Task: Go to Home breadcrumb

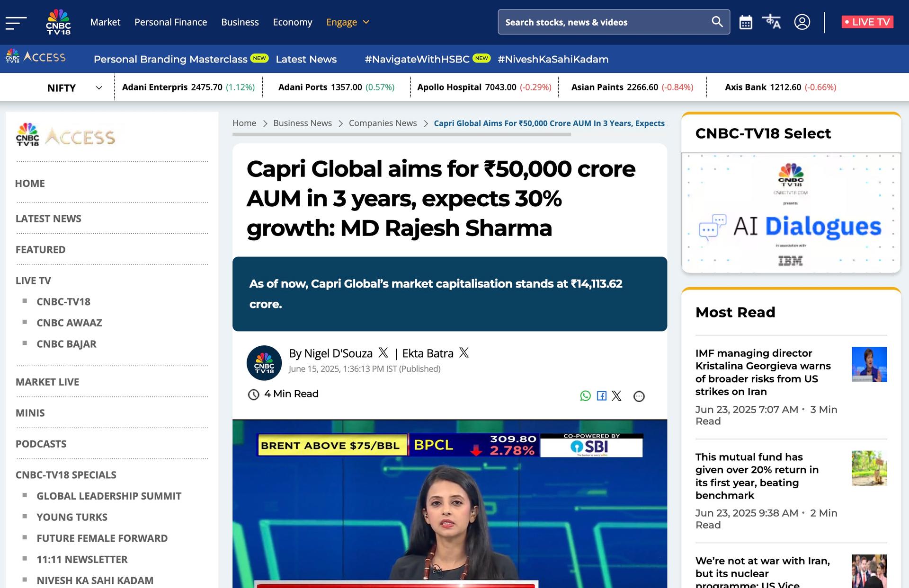Action: [x=244, y=123]
